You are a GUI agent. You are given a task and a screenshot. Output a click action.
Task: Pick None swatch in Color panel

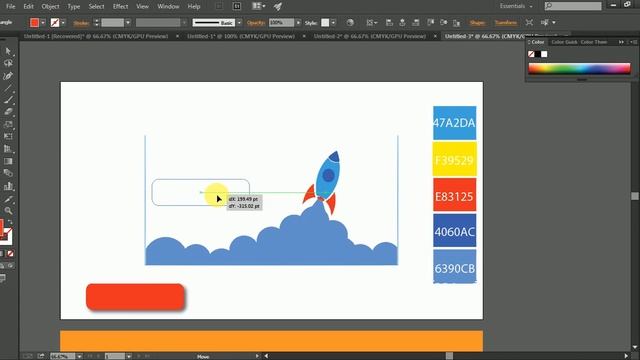(531, 54)
